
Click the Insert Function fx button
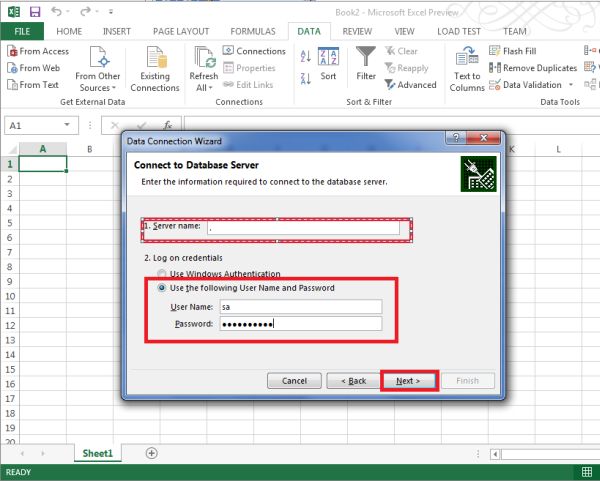pos(168,125)
